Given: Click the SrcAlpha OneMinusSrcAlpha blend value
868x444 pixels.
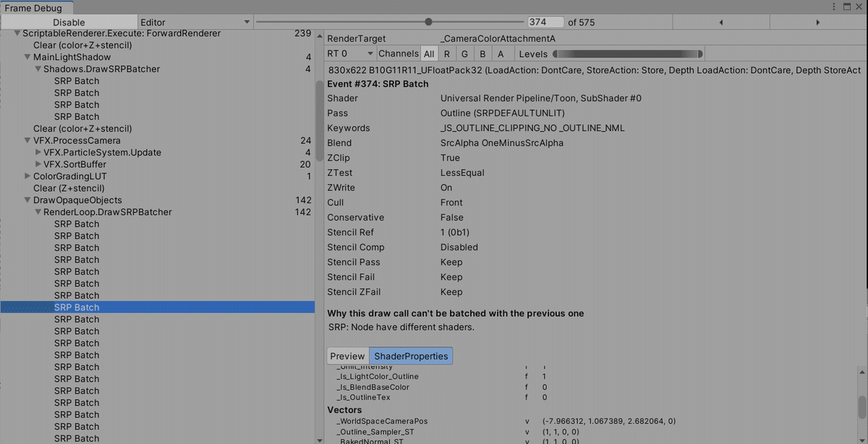Looking at the screenshot, I should pyautogui.click(x=502, y=143).
